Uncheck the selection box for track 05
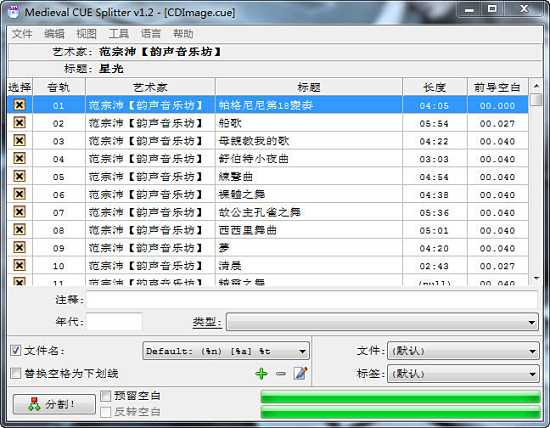This screenshot has height=428, width=550. tap(20, 176)
